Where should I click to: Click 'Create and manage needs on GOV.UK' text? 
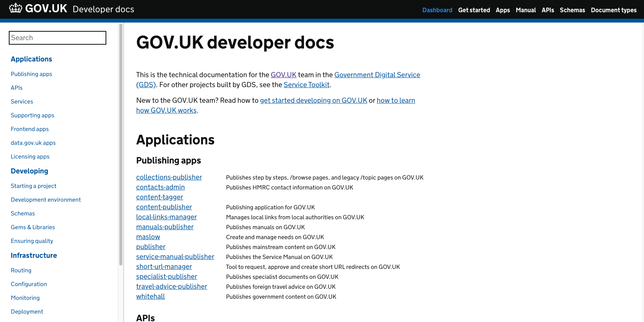click(x=275, y=237)
